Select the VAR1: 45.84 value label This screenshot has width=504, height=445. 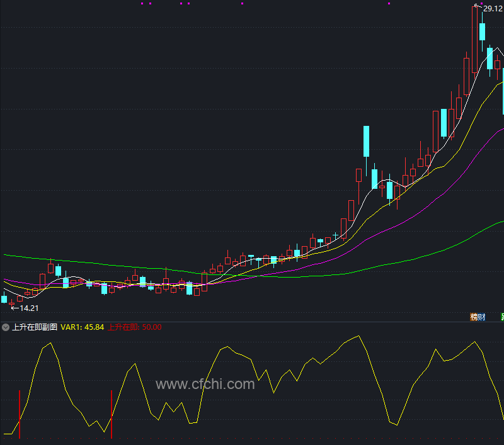click(x=83, y=327)
